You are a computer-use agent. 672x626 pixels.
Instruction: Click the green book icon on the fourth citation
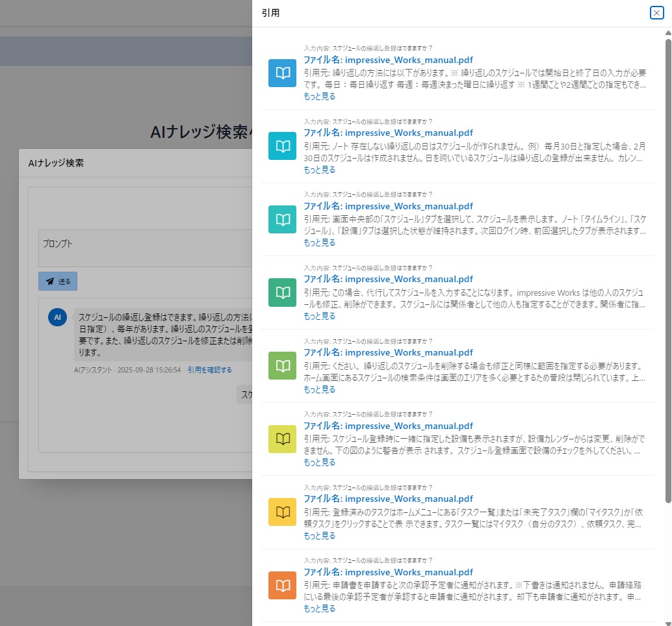[281, 292]
